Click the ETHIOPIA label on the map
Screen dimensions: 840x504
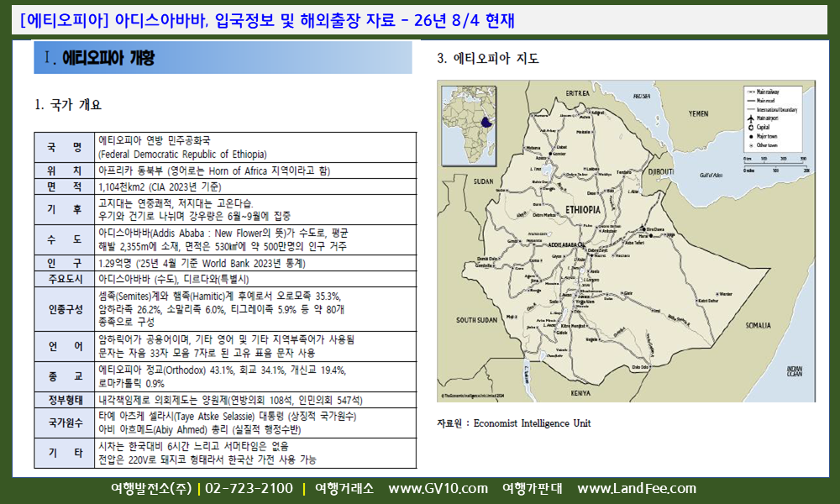click(x=583, y=210)
